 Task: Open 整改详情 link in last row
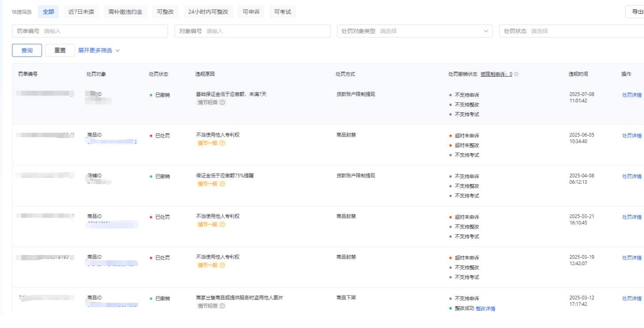[486, 309]
